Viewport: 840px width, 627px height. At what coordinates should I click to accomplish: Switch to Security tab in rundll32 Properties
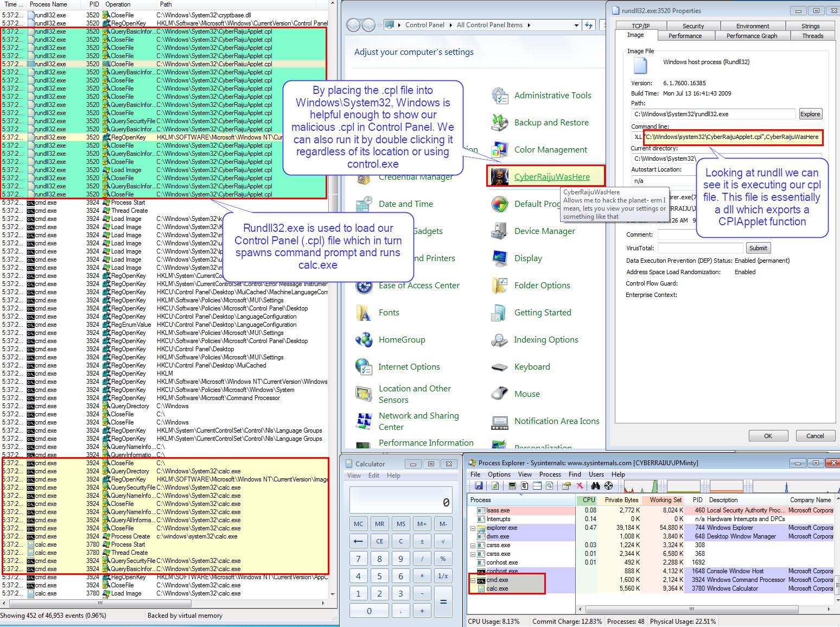[x=693, y=26]
